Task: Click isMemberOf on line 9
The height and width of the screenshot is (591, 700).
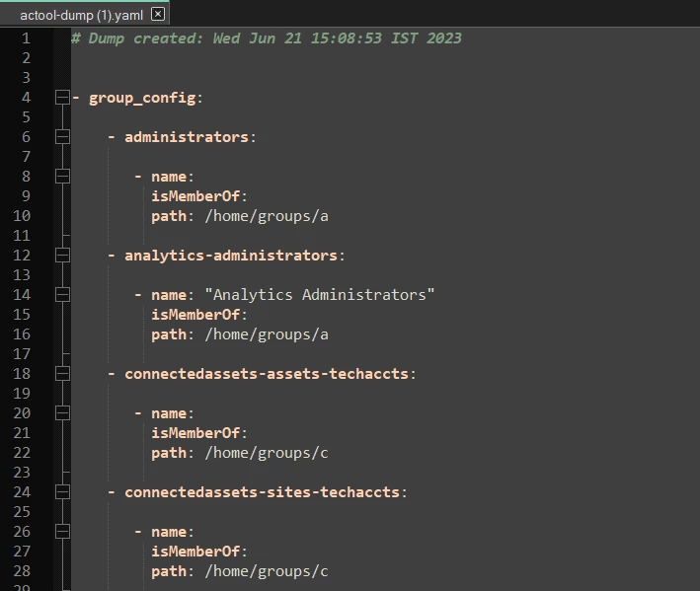Action: [x=195, y=196]
